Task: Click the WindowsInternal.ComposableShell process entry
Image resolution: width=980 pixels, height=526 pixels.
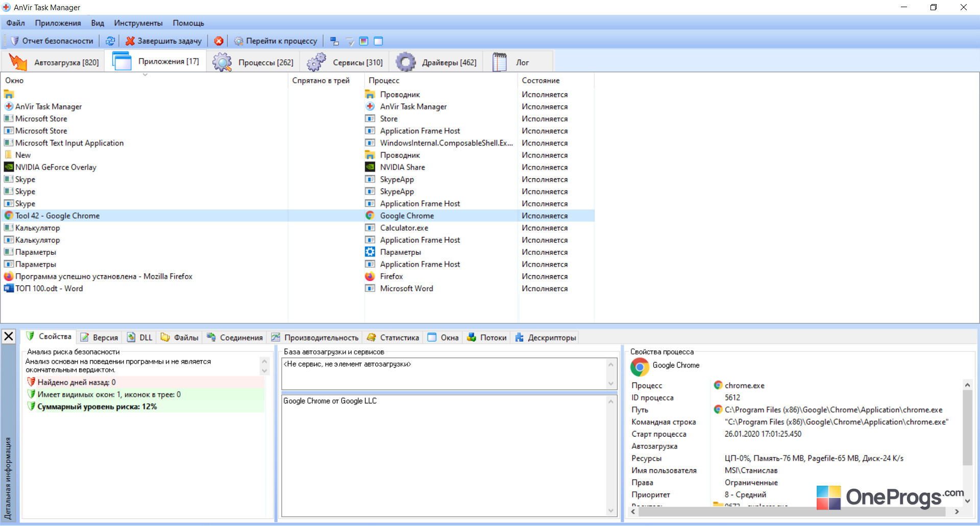Action: pos(447,143)
